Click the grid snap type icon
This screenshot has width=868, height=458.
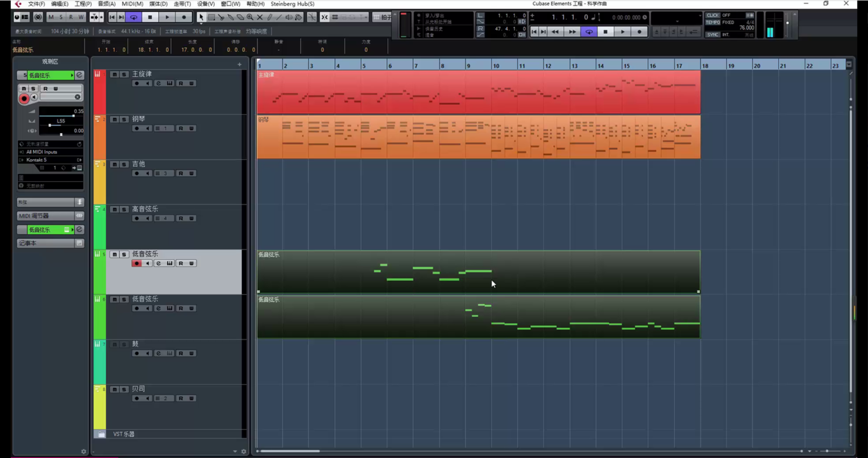coord(335,17)
